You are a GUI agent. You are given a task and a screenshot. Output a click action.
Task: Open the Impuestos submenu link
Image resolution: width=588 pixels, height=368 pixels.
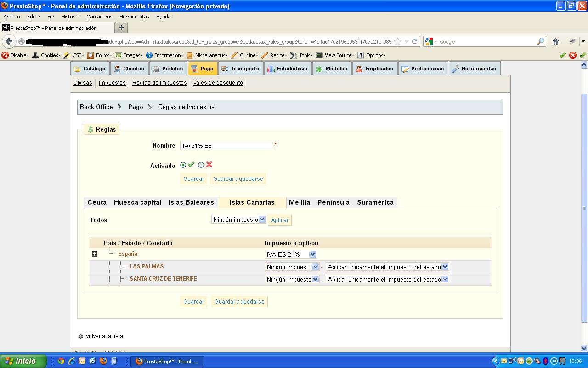pyautogui.click(x=112, y=83)
